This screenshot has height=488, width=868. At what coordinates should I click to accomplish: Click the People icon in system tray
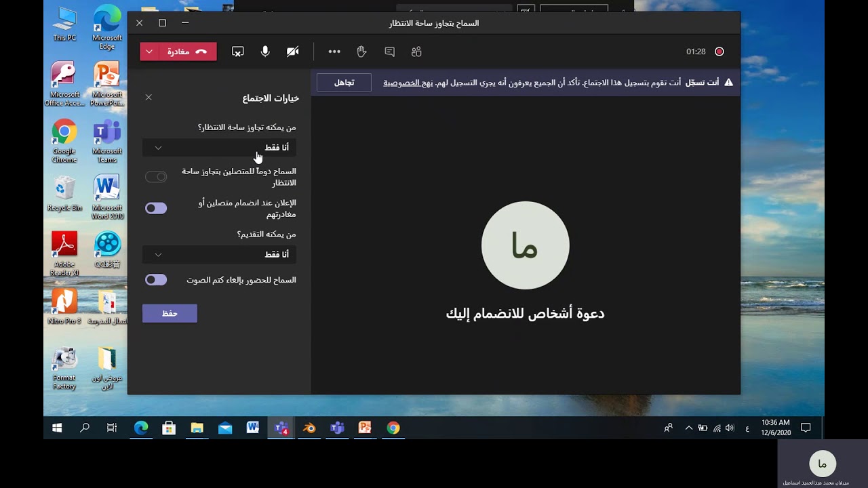669,428
